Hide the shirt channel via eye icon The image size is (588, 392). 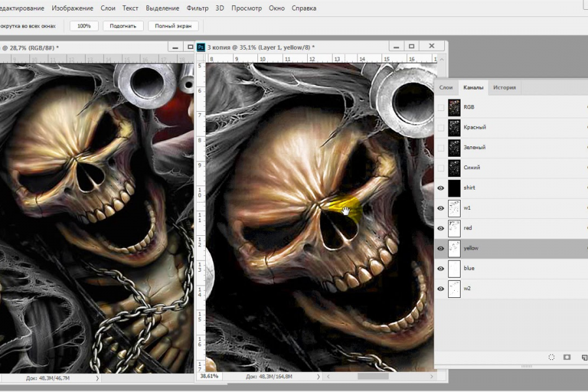[441, 188]
